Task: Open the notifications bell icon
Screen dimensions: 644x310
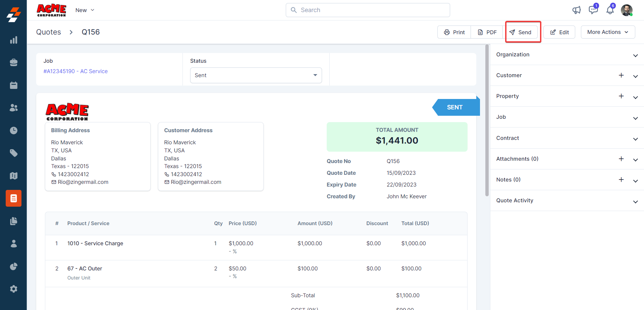Action: tap(610, 10)
